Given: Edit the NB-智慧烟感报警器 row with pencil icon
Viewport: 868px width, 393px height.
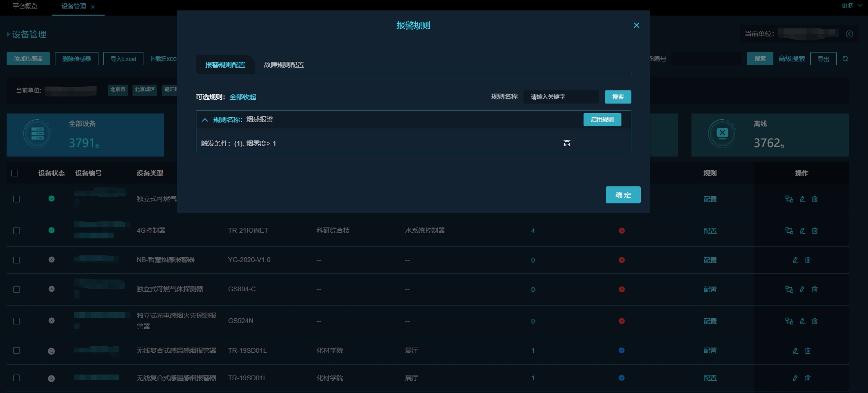Looking at the screenshot, I should click(795, 260).
